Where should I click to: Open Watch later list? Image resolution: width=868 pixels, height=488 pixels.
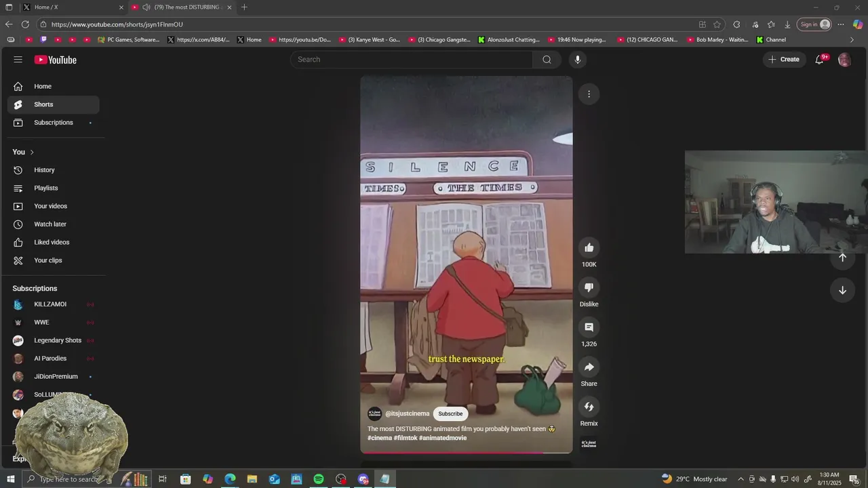click(53, 224)
